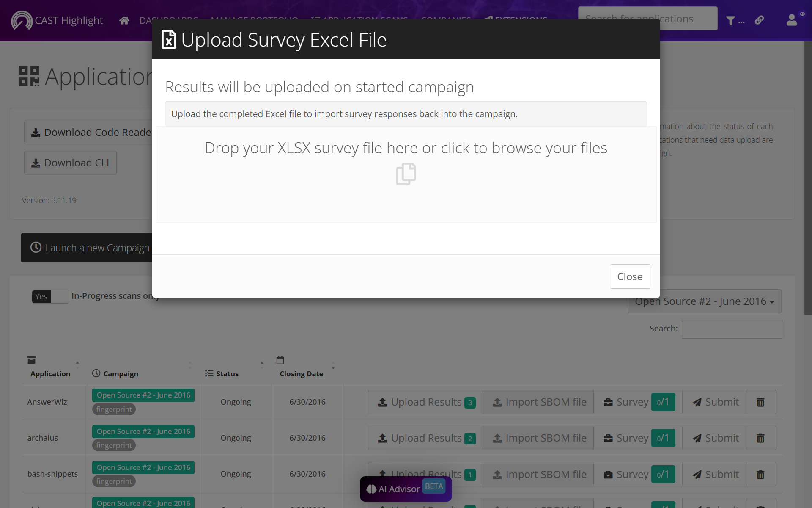Click the home icon in the navbar
This screenshot has width=812, height=508.
click(124, 20)
